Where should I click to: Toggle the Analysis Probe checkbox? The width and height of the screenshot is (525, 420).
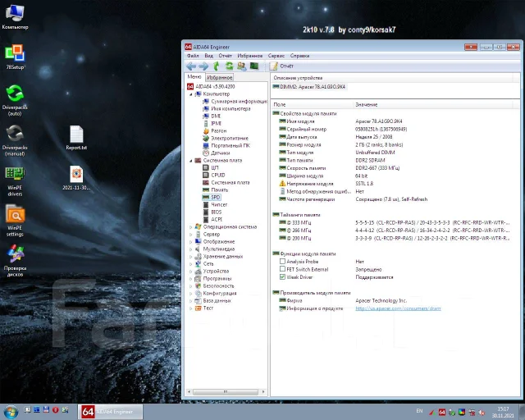coord(282,261)
